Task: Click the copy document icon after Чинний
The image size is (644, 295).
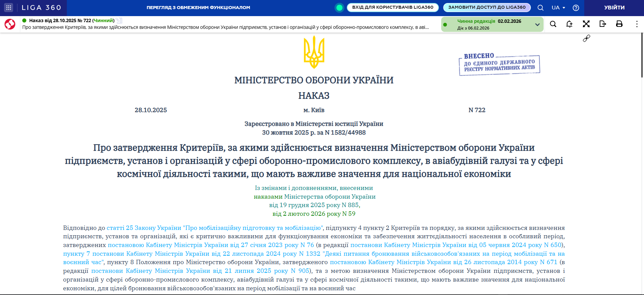Action: pos(119,20)
